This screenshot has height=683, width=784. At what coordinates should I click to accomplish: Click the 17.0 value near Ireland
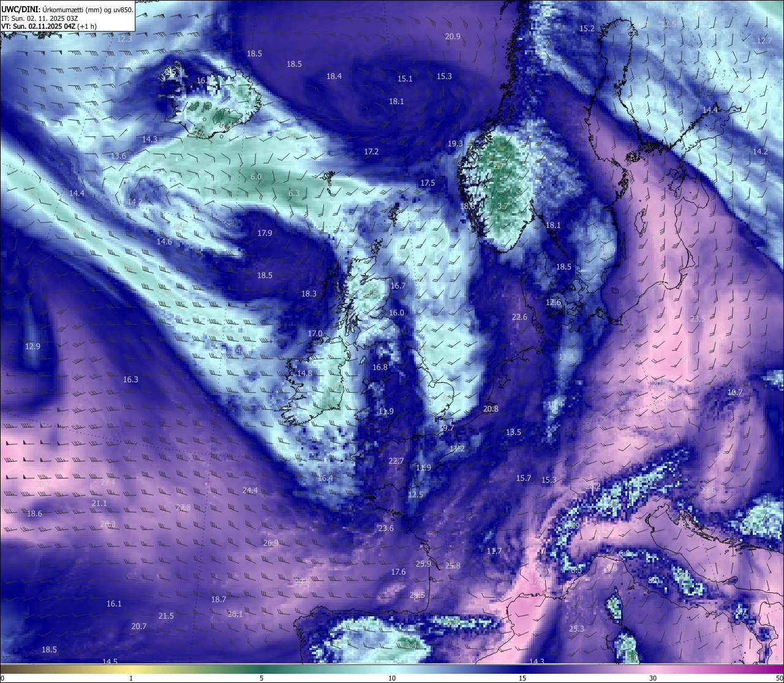[315, 334]
